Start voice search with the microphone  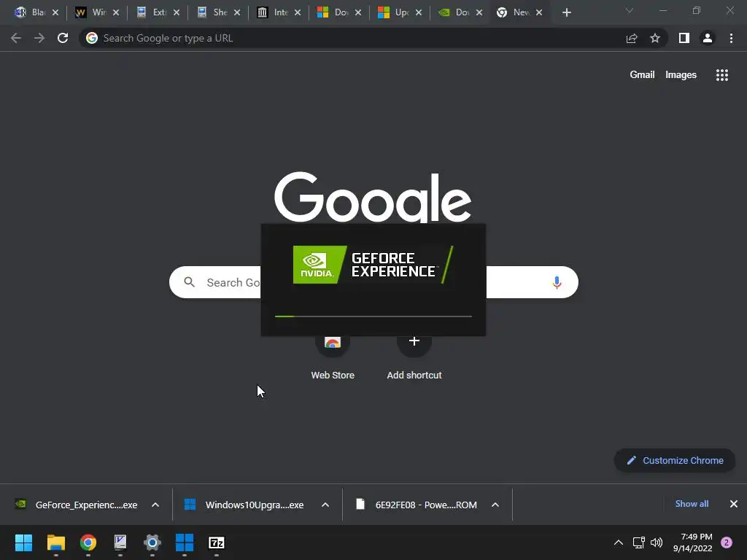557,282
